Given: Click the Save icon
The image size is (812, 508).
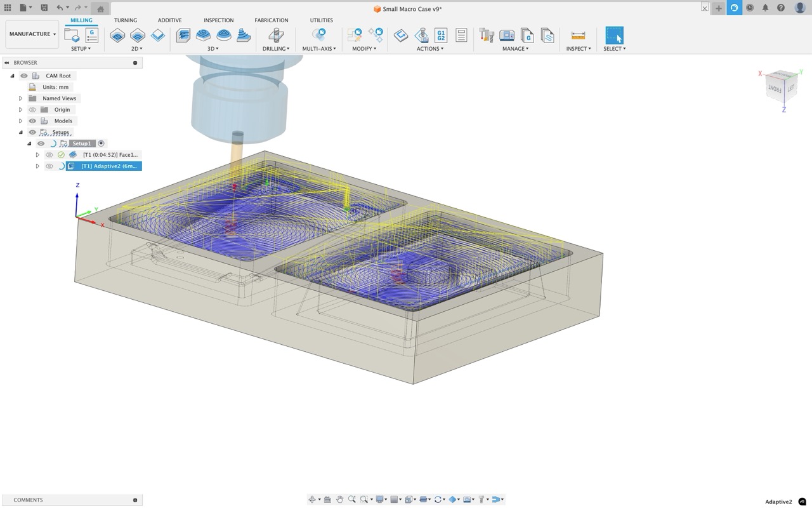Looking at the screenshot, I should pos(44,8).
